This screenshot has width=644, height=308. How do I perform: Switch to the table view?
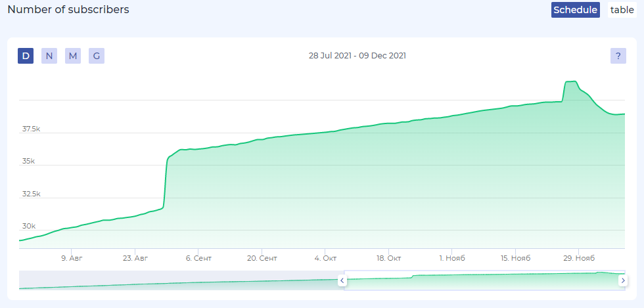coord(622,10)
